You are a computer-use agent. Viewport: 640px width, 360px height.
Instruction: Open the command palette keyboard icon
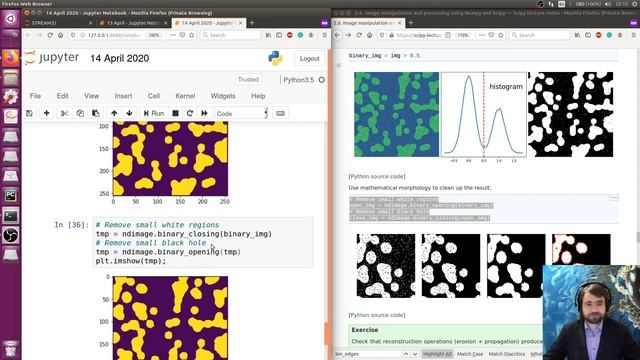point(280,113)
